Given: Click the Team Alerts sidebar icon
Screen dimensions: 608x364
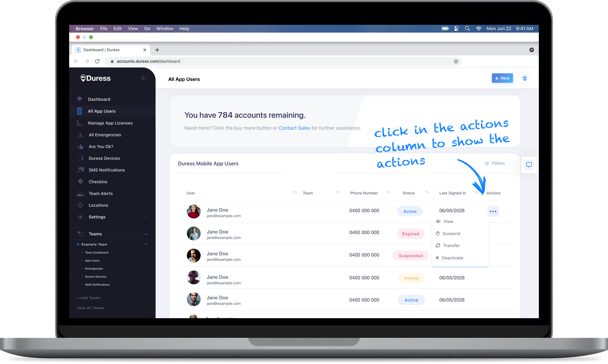Looking at the screenshot, I should [x=80, y=193].
